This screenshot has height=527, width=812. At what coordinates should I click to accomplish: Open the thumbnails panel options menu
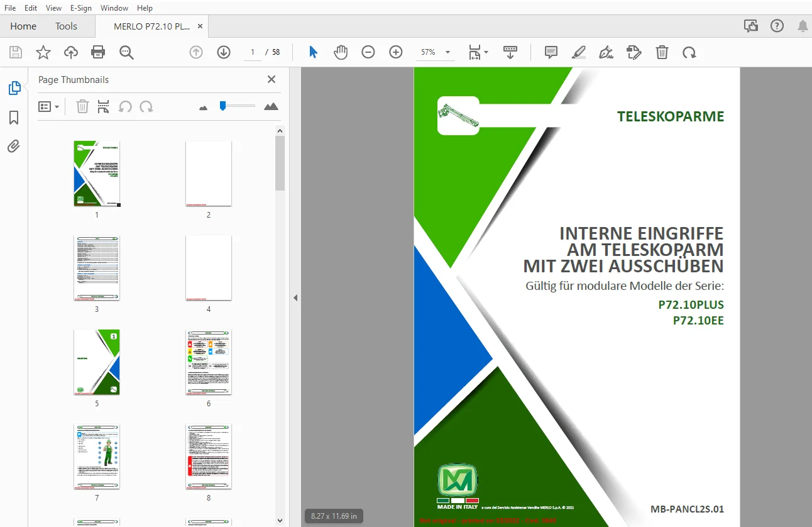[49, 107]
